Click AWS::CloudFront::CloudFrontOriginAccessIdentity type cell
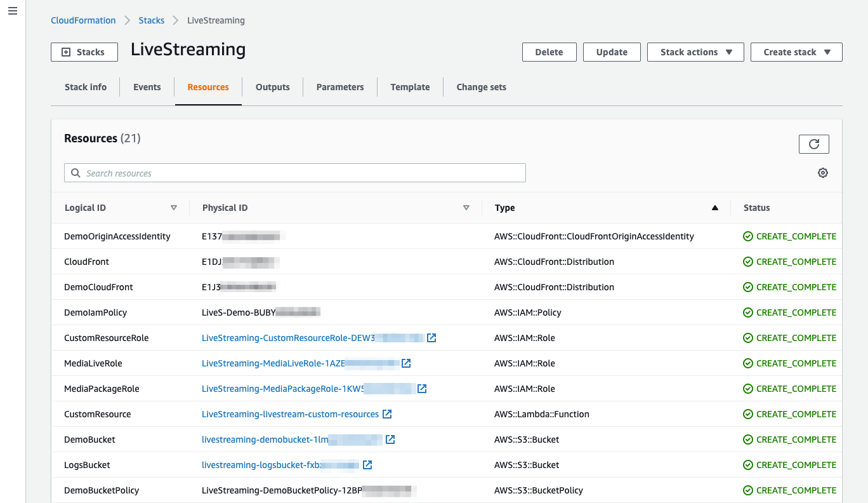The image size is (868, 503). click(x=595, y=236)
